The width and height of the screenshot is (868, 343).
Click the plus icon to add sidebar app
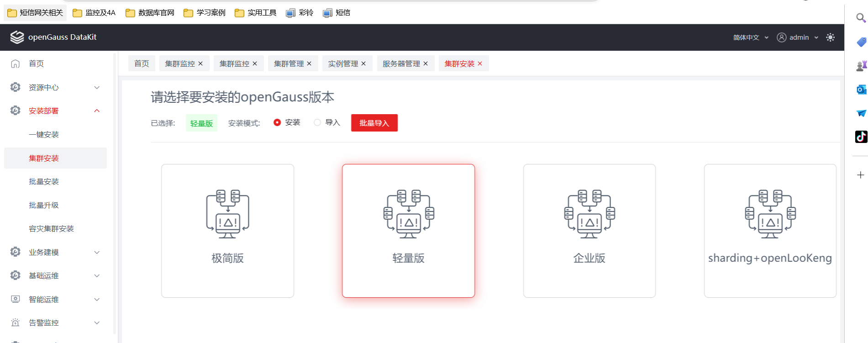[861, 175]
